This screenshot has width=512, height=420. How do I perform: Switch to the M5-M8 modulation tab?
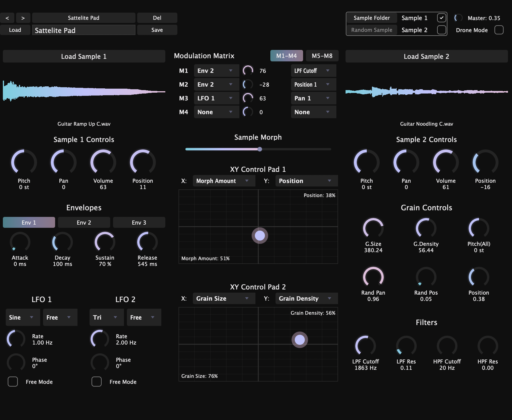click(322, 55)
